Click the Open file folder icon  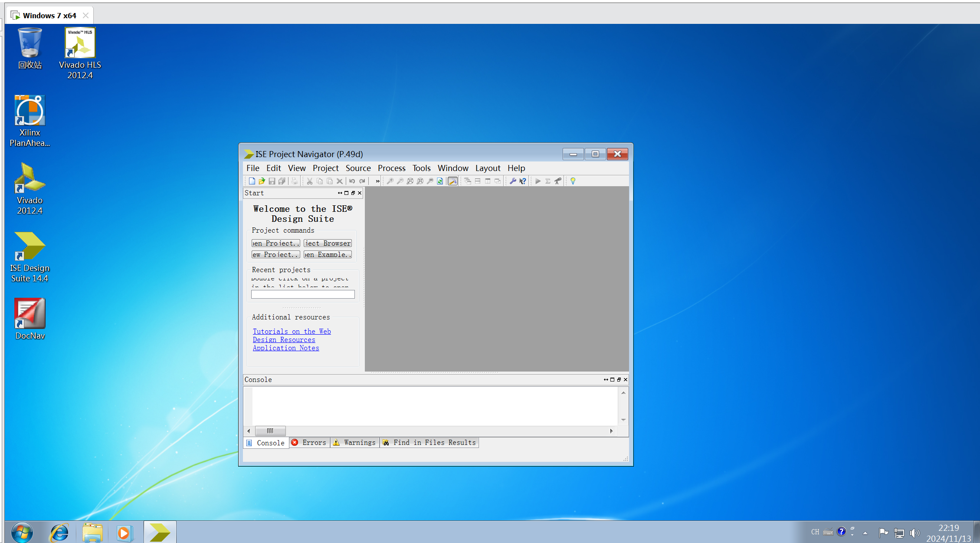(262, 181)
